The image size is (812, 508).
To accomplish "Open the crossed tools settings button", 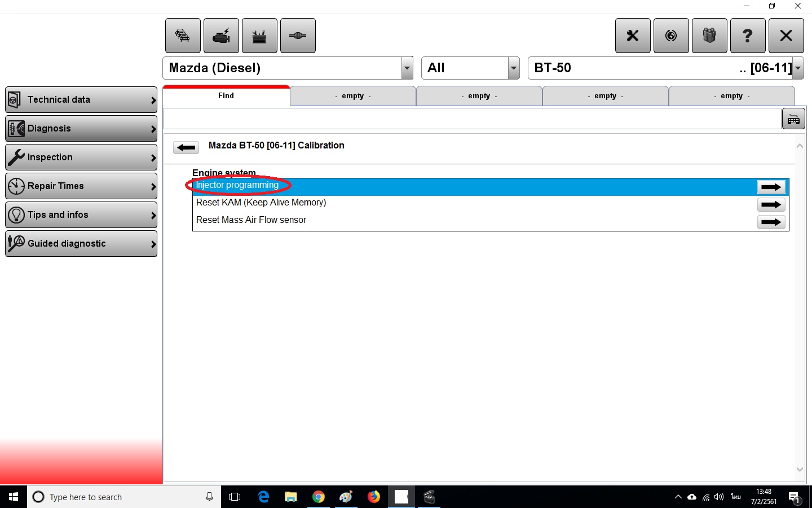I will click(x=633, y=36).
